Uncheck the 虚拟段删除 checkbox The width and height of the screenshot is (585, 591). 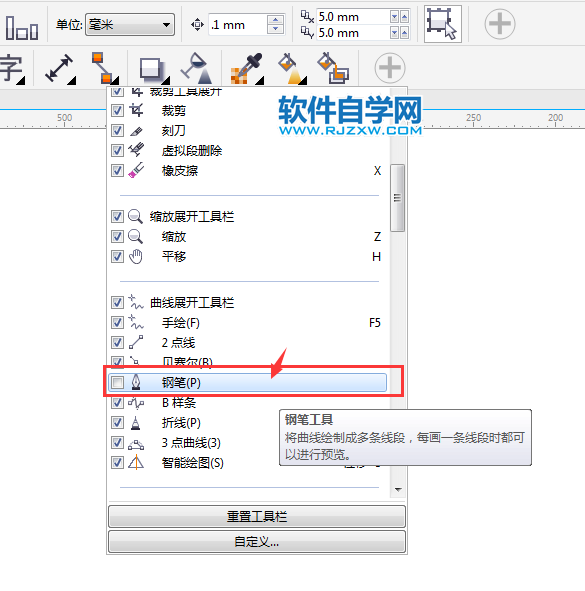point(117,150)
